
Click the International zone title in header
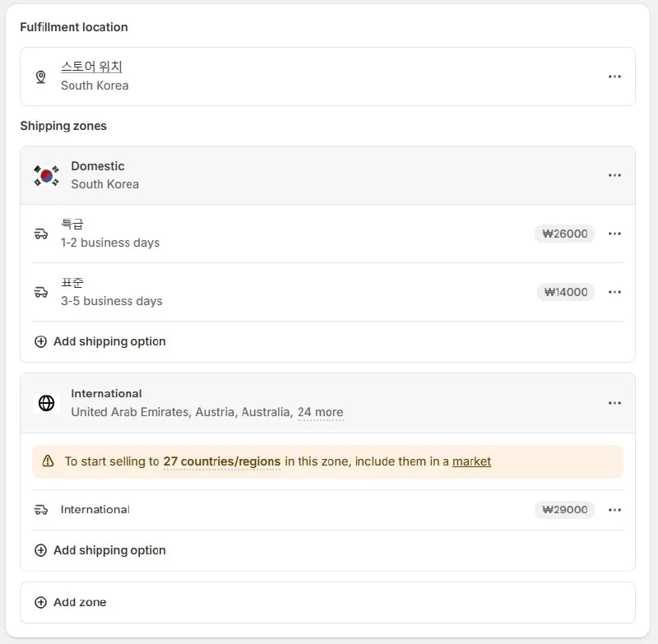[107, 393]
